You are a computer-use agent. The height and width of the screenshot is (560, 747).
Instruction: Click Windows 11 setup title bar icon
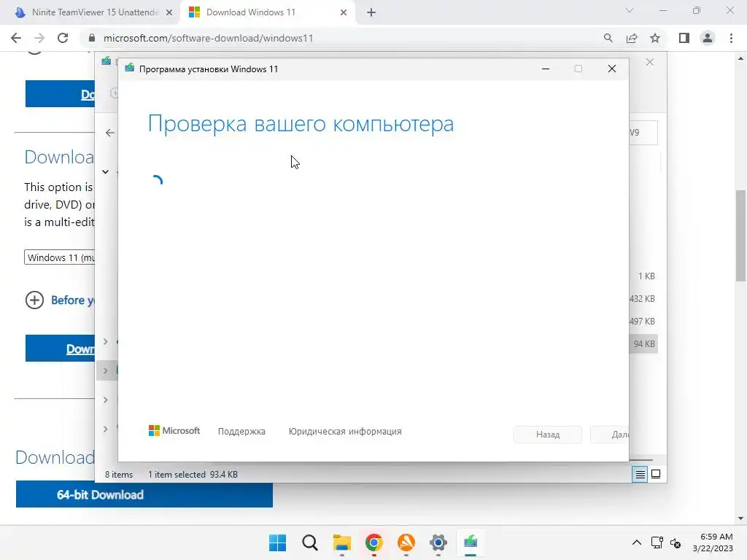129,68
